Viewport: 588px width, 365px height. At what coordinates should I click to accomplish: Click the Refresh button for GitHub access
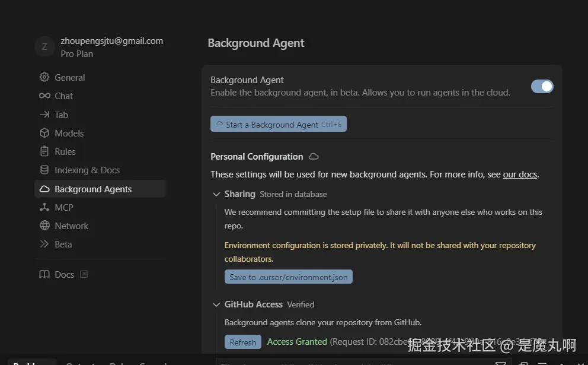(242, 342)
